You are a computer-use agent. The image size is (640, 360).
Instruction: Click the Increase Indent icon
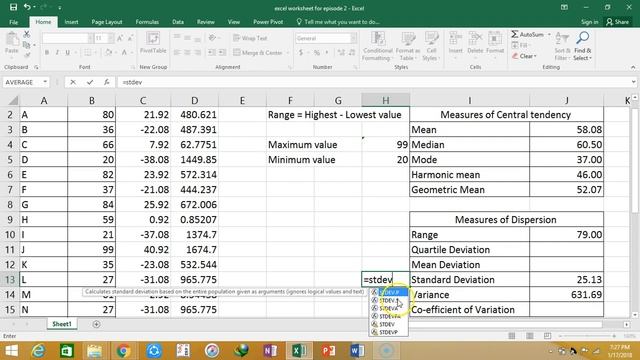click(222, 52)
